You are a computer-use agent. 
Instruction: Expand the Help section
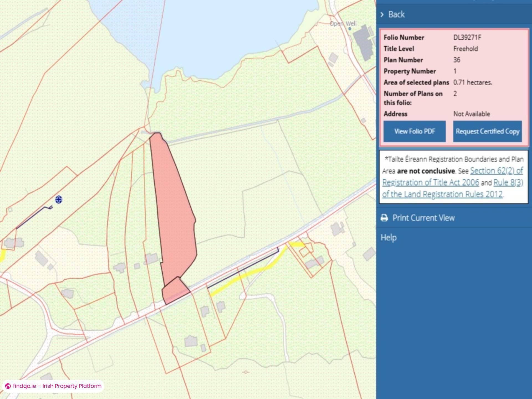tap(389, 237)
